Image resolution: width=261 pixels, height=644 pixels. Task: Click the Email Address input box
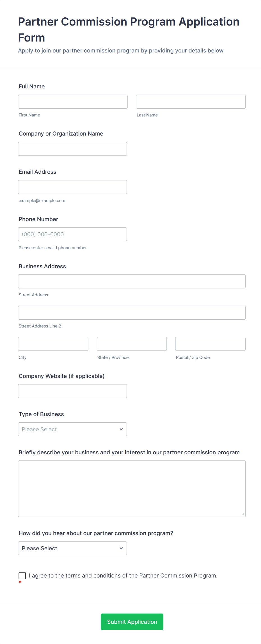pos(72,187)
